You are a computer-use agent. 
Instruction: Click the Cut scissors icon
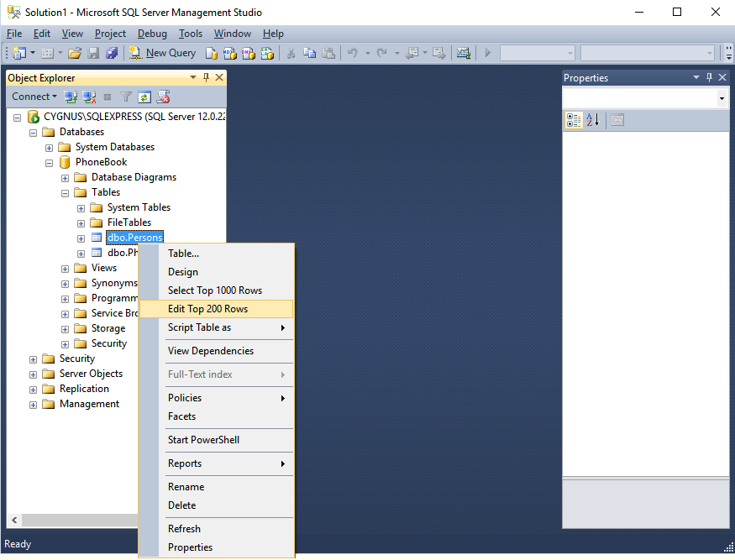click(291, 53)
